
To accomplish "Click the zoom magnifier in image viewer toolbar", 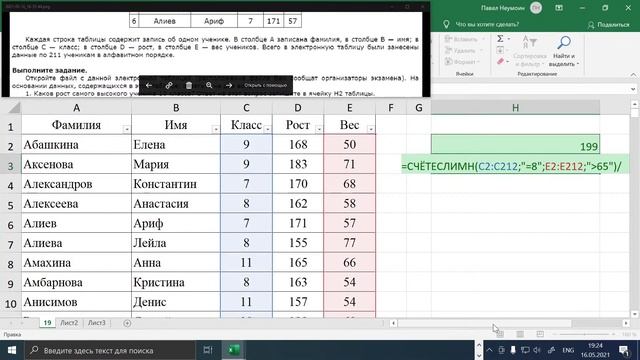I will click(209, 85).
